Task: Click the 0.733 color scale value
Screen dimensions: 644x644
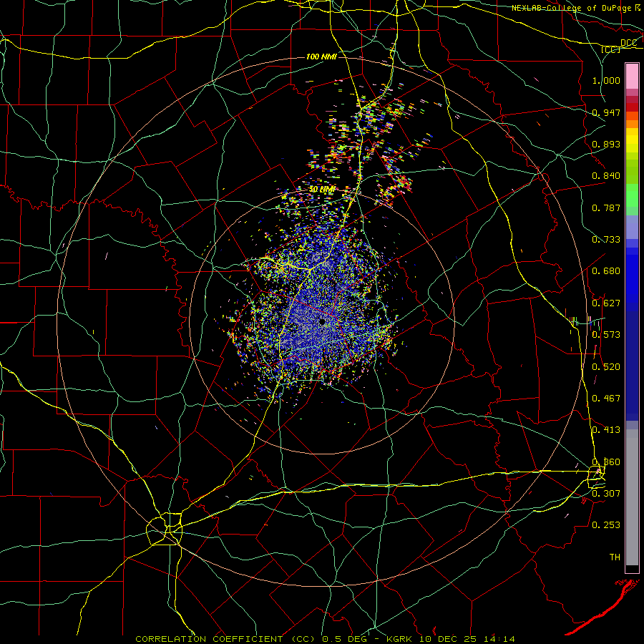Action: tap(606, 240)
